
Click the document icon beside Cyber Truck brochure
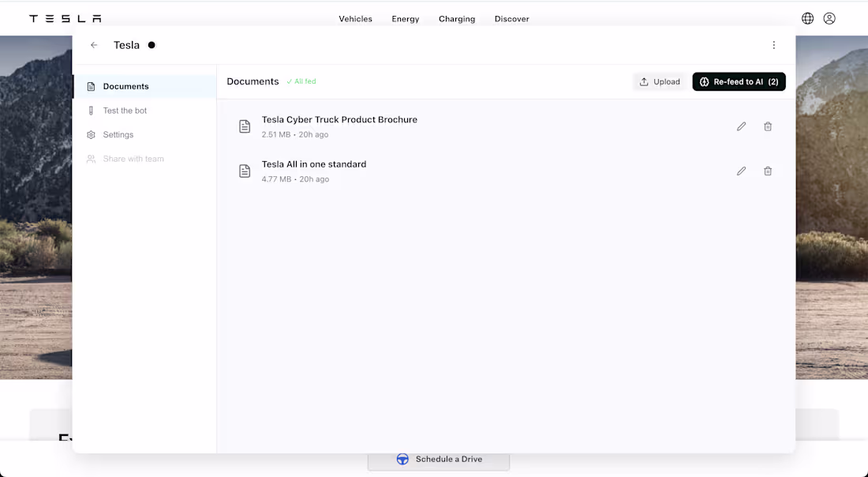click(x=244, y=126)
